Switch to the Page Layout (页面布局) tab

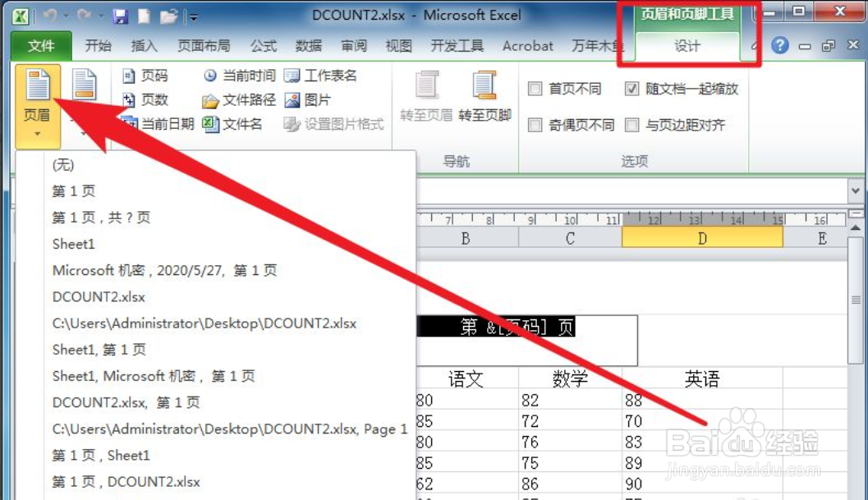click(x=204, y=45)
